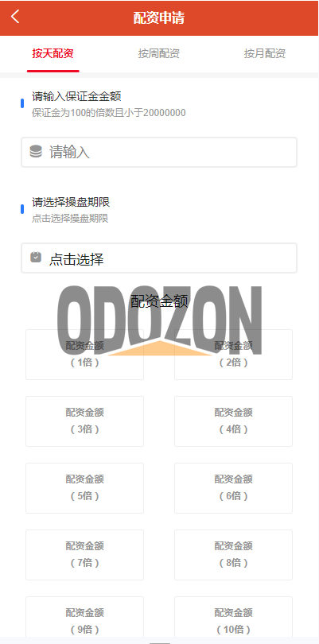Choose the 10倍 leverage card
This screenshot has height=644, width=319.
(x=234, y=620)
